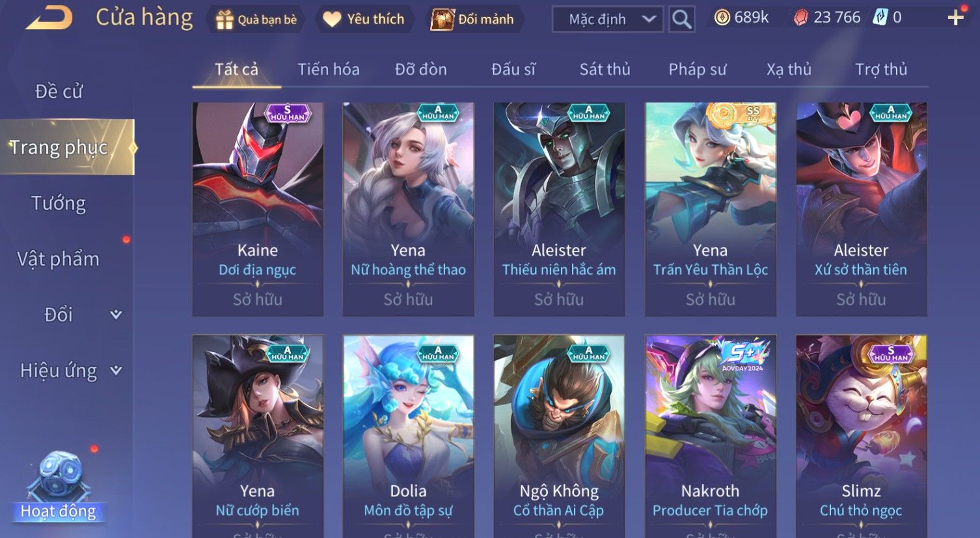This screenshot has width=980, height=538.
Task: Open Tướng in the left sidebar
Action: pos(59,203)
